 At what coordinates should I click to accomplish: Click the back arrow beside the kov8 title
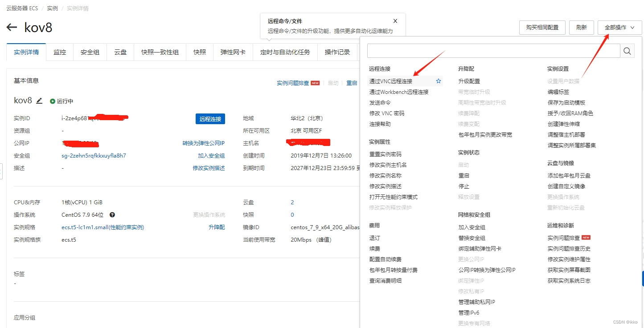coord(12,27)
